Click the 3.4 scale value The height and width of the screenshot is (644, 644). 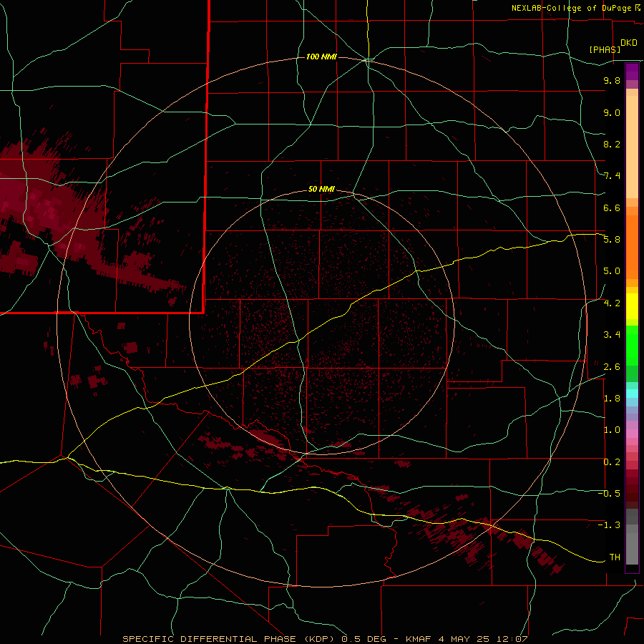pyautogui.click(x=612, y=335)
